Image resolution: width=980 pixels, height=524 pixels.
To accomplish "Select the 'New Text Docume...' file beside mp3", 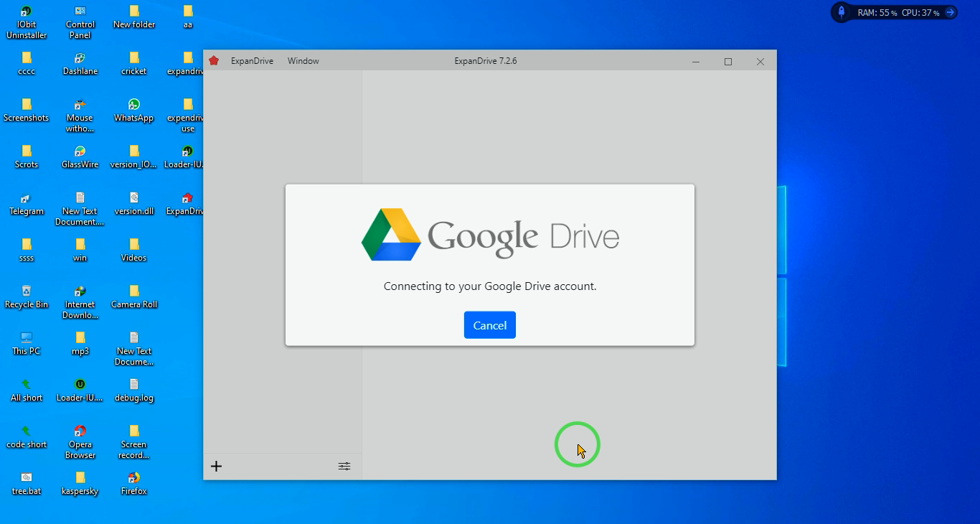I will click(134, 349).
